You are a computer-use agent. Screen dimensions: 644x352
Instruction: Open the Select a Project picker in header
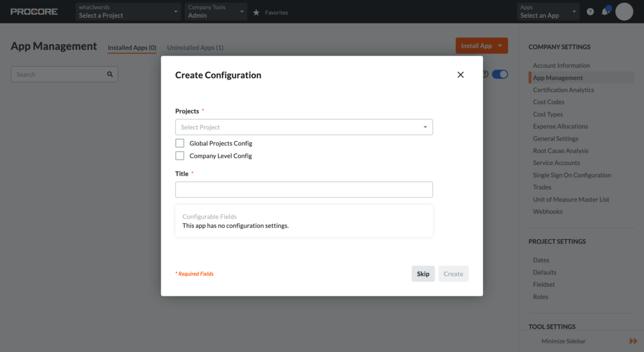point(128,12)
